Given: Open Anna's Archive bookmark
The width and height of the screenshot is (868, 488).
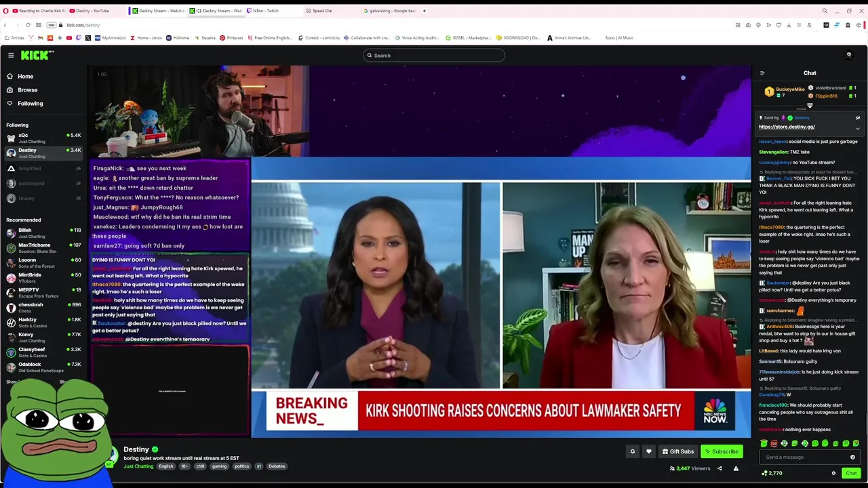Looking at the screenshot, I should pyautogui.click(x=569, y=38).
